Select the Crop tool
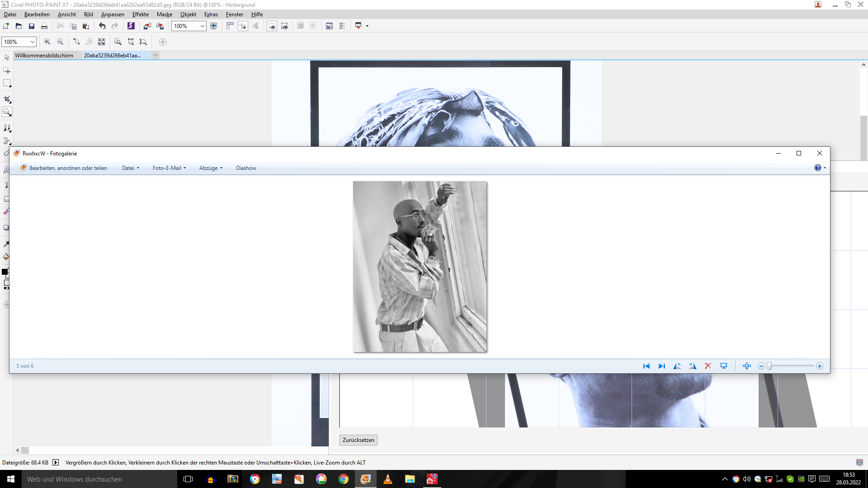 pyautogui.click(x=7, y=99)
